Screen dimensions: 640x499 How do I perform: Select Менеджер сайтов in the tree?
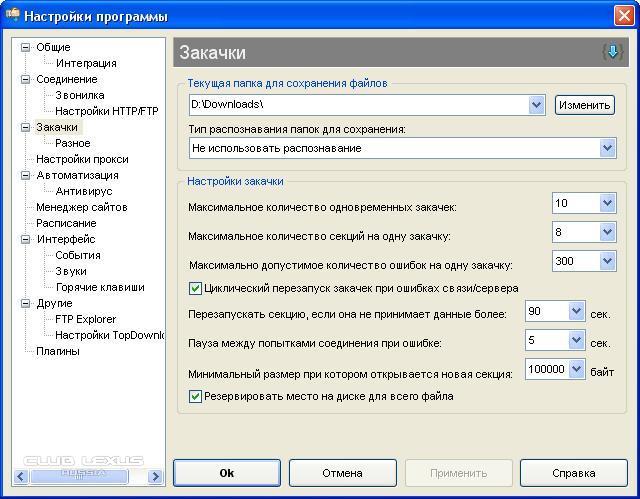point(81,207)
